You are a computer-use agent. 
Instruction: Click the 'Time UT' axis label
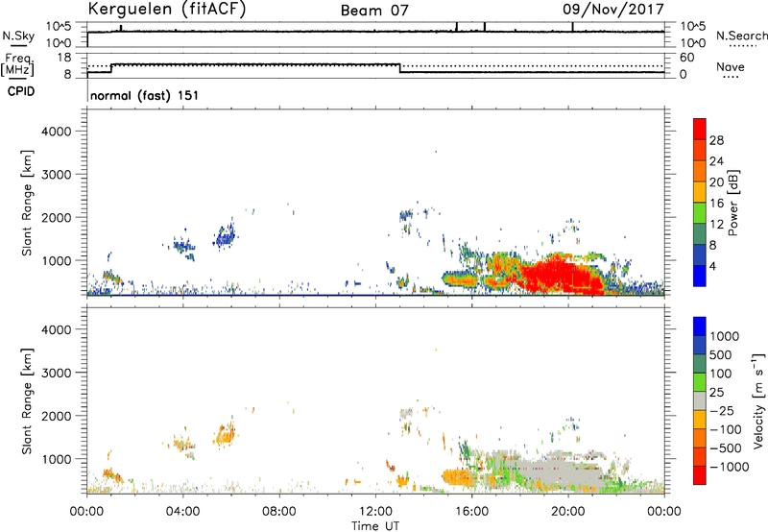click(x=375, y=526)
